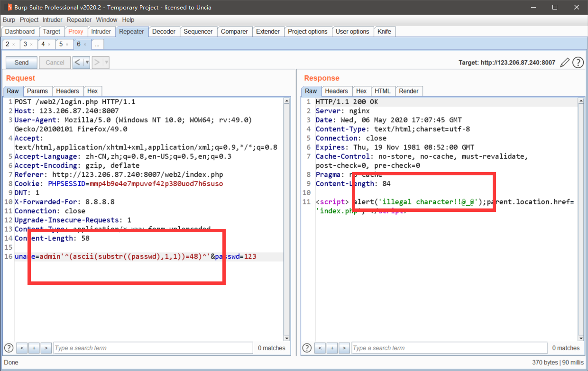Show response Headers tab
The width and height of the screenshot is (588, 371).
click(337, 91)
